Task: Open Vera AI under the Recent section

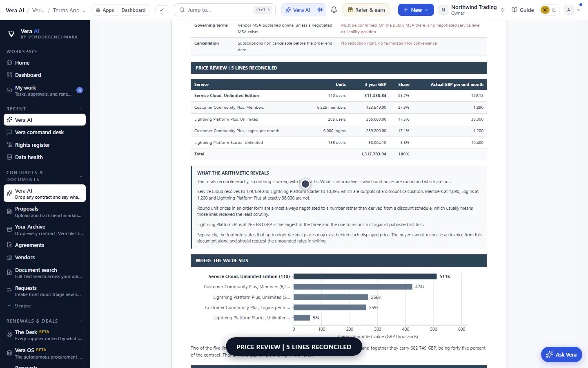Action: [45, 120]
